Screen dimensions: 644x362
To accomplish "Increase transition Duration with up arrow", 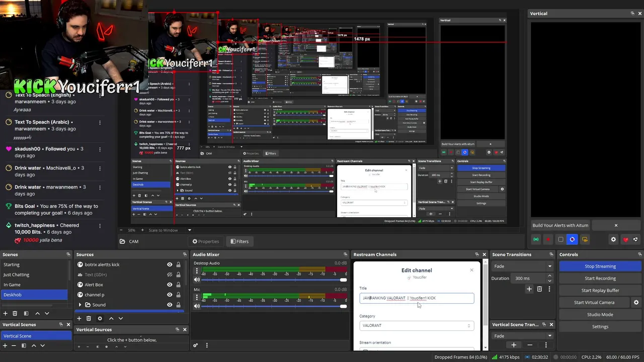I will [549, 276].
